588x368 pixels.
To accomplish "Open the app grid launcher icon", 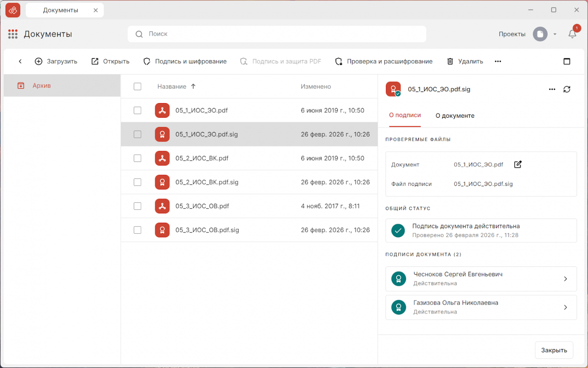I will [13, 34].
